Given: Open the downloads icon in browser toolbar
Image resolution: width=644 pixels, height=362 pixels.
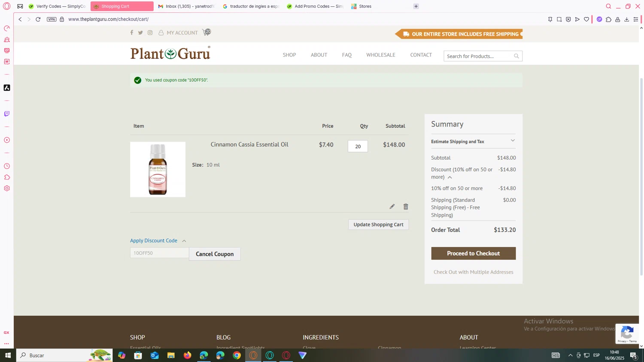Looking at the screenshot, I should (627, 19).
